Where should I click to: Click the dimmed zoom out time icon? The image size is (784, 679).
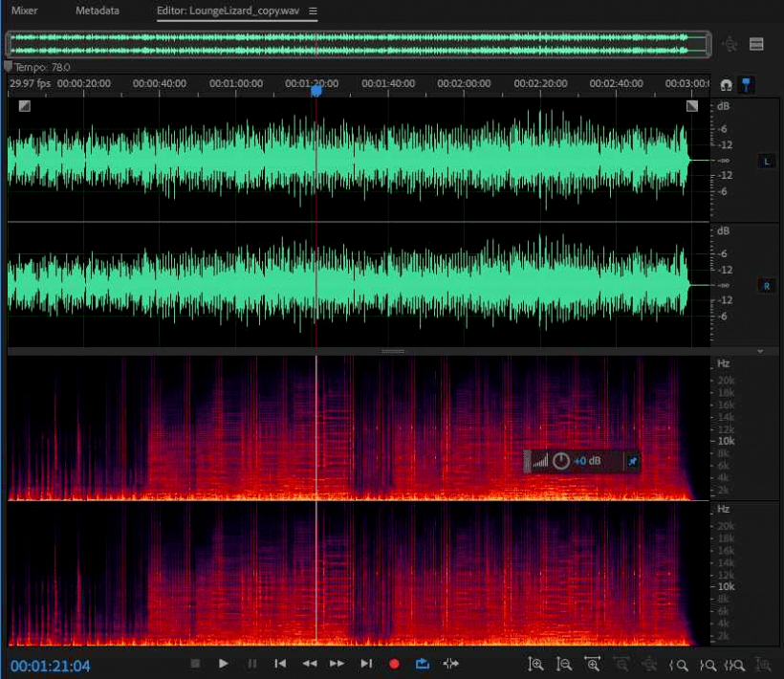(621, 665)
